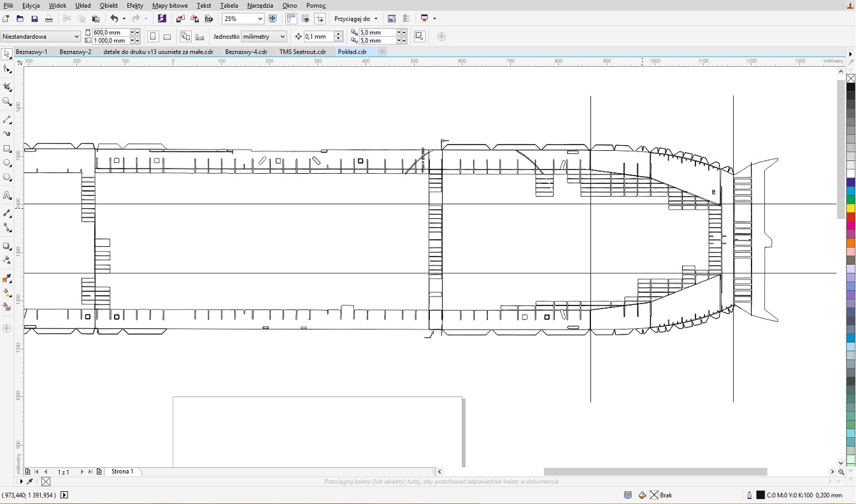
Task: Open the 25% zoom level dropdown
Action: click(x=260, y=19)
